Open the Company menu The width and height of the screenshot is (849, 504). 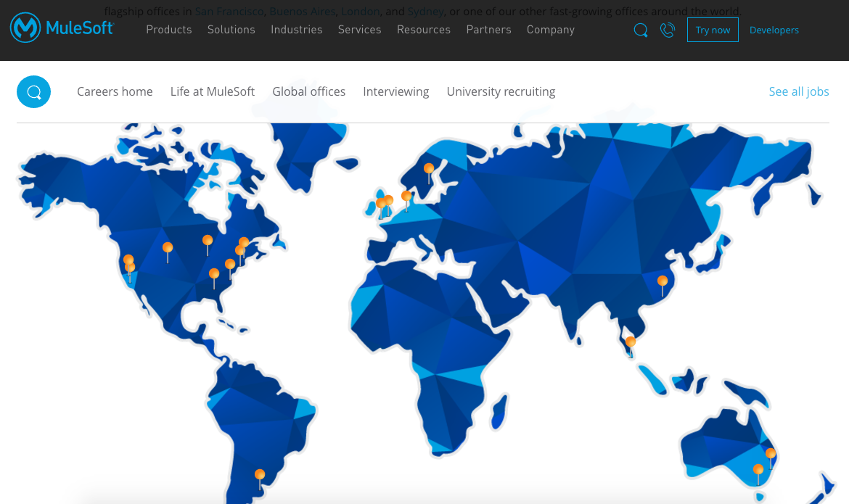[551, 30]
